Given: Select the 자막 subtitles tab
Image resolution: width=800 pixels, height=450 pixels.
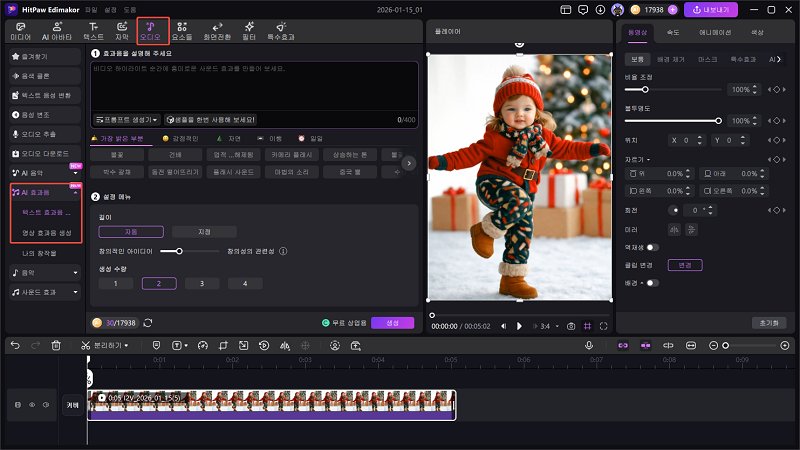Looking at the screenshot, I should (122, 32).
